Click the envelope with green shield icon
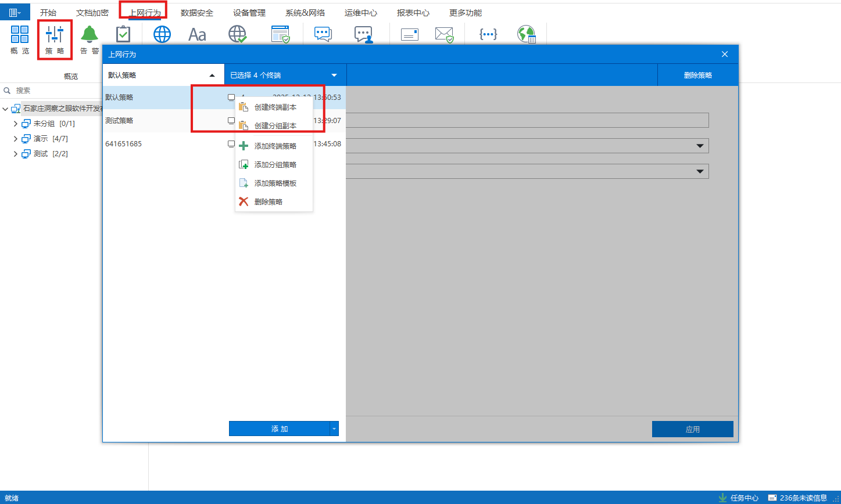Image resolution: width=841 pixels, height=504 pixels. [x=445, y=35]
